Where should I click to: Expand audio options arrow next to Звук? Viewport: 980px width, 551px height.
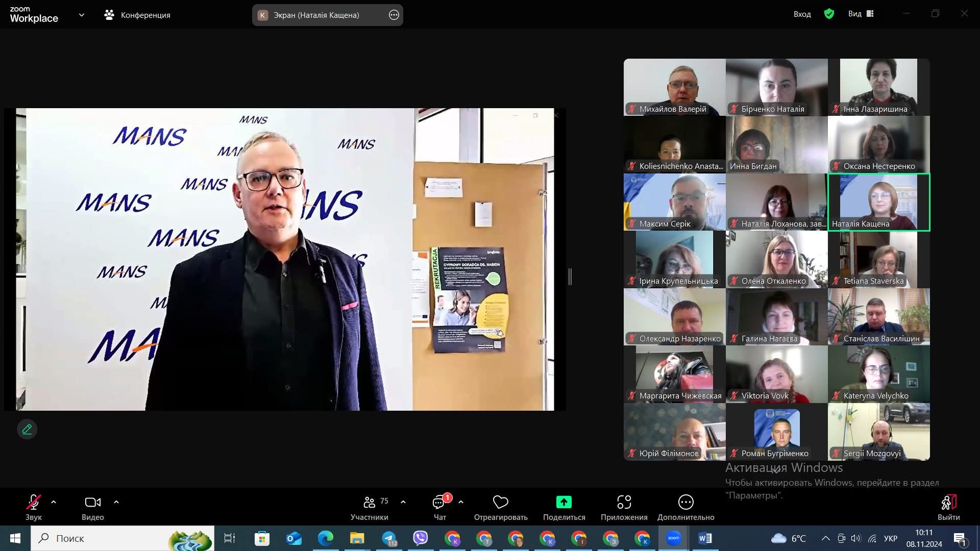(54, 502)
